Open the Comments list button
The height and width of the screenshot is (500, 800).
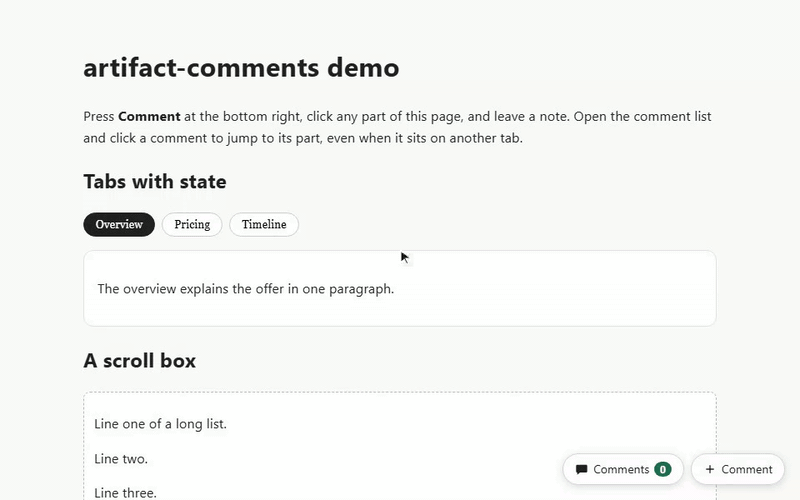coord(623,469)
